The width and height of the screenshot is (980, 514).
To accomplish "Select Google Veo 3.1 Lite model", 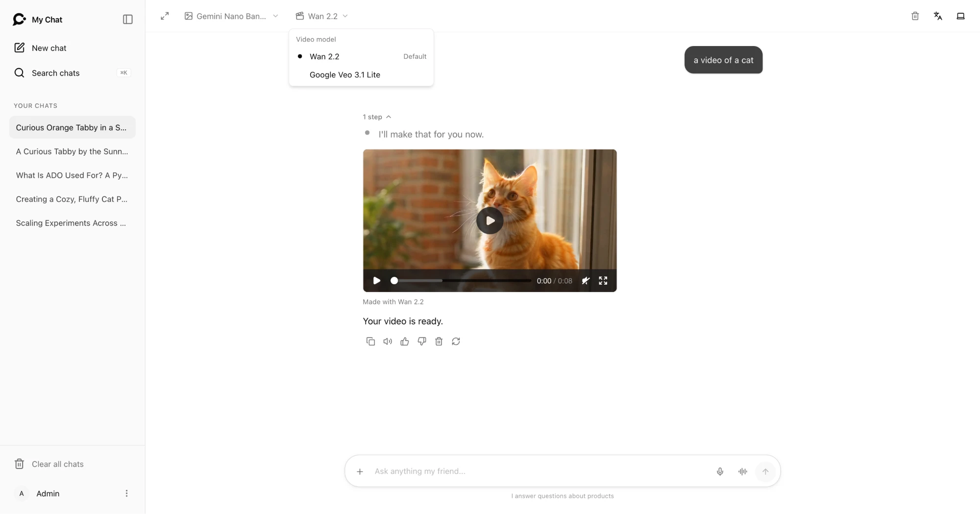I will click(x=362, y=74).
